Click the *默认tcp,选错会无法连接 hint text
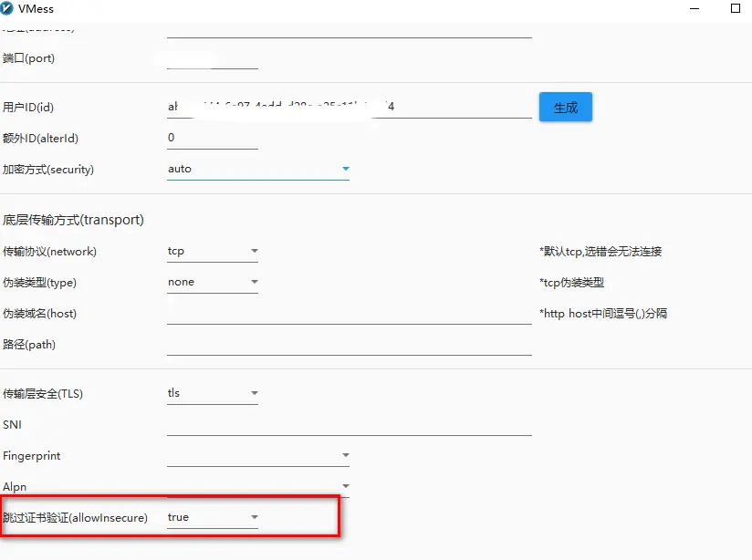752x560 pixels. [x=601, y=251]
